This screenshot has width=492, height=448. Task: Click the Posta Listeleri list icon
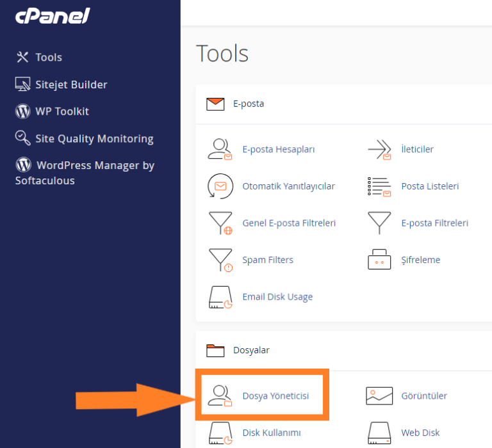(x=379, y=186)
